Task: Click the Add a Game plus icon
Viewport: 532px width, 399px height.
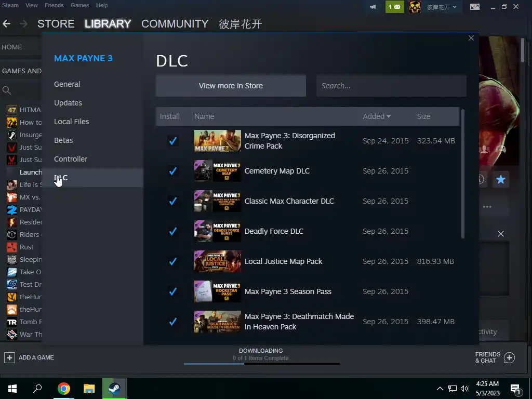Action: (x=9, y=357)
